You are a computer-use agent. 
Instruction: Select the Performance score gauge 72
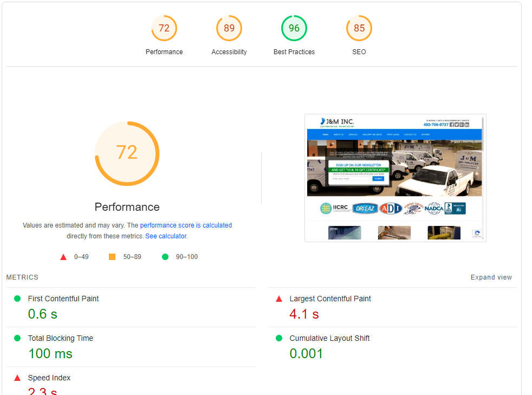point(164,28)
